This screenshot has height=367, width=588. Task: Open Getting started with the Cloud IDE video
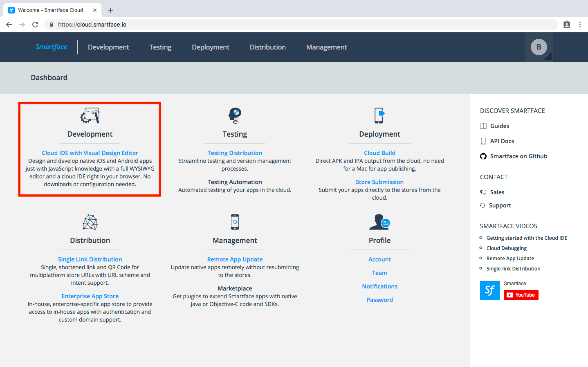527,238
